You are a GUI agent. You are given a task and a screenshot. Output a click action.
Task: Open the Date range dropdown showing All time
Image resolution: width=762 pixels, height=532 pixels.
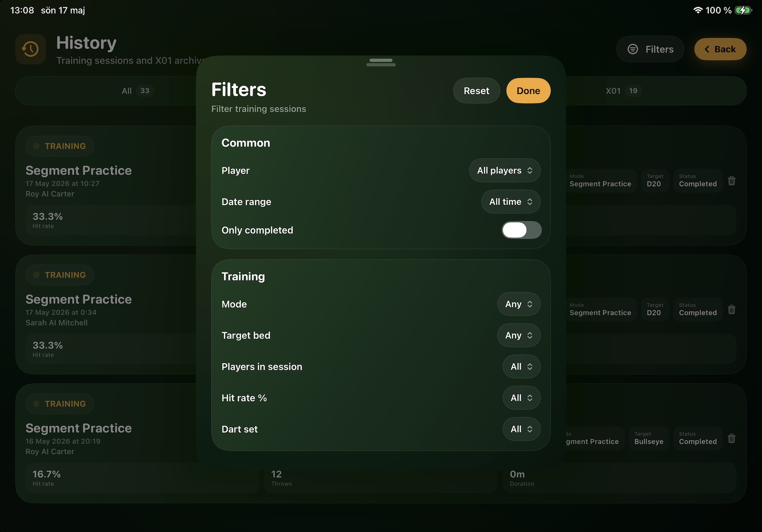511,202
